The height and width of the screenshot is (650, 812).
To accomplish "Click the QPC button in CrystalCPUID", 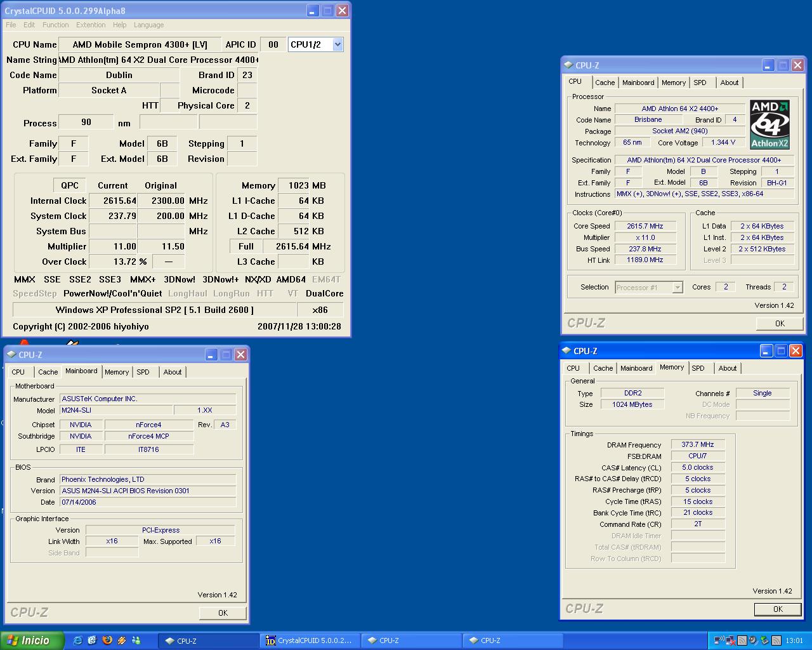I will click(70, 185).
